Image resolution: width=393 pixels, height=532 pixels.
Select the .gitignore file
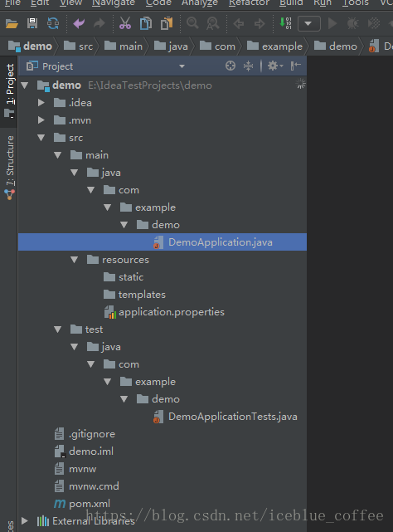[x=85, y=434]
